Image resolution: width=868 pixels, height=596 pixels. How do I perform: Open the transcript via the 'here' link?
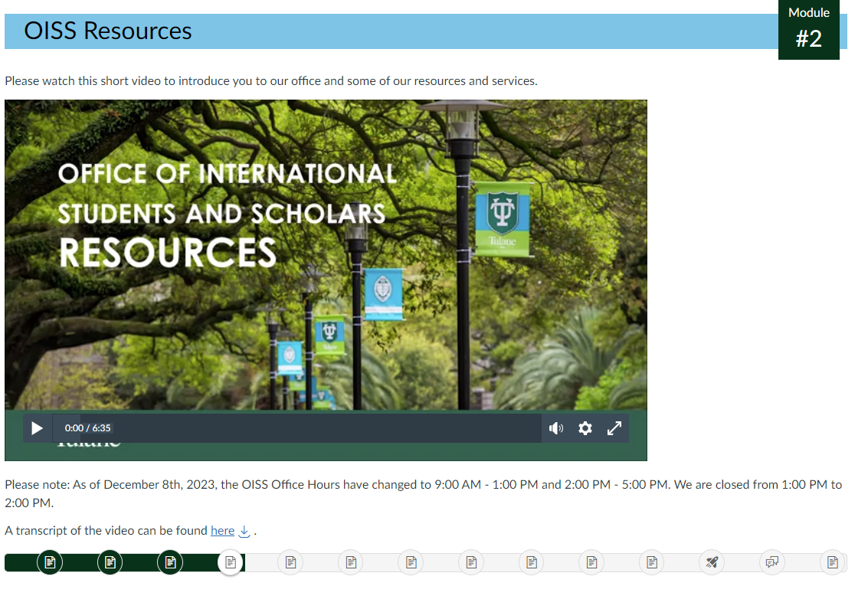[222, 530]
